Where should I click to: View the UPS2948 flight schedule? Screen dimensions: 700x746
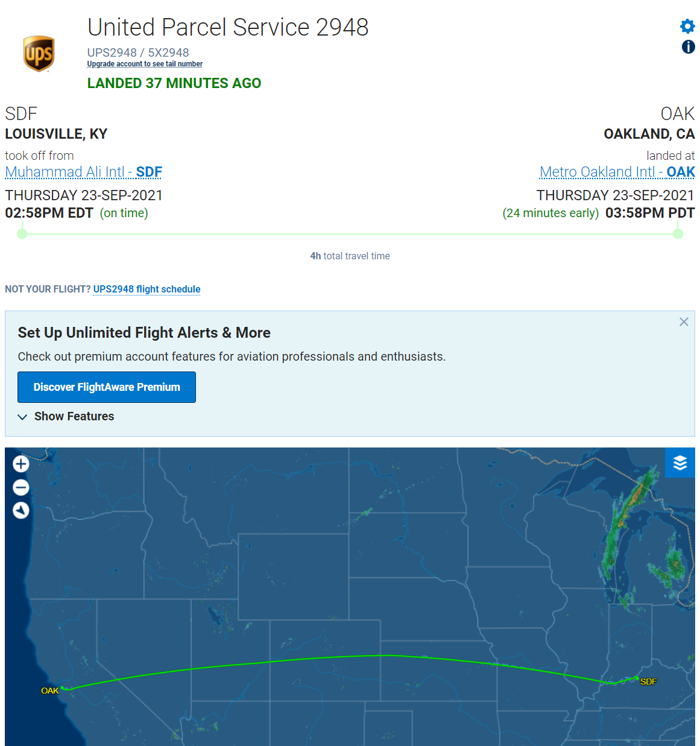tap(147, 289)
